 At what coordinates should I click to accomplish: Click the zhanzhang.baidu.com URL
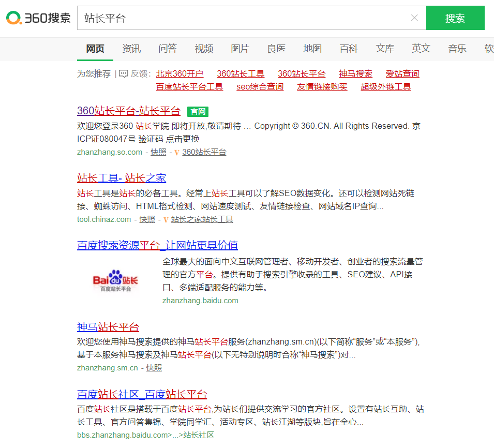(200, 301)
